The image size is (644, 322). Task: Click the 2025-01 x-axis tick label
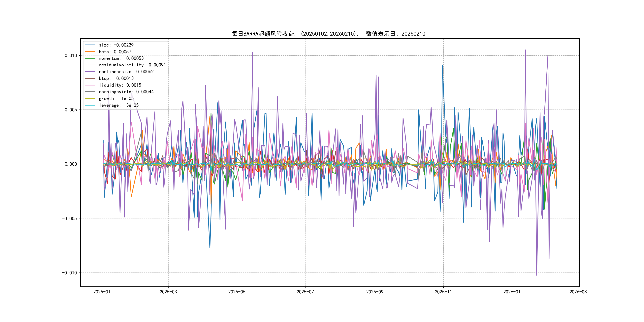(102, 292)
